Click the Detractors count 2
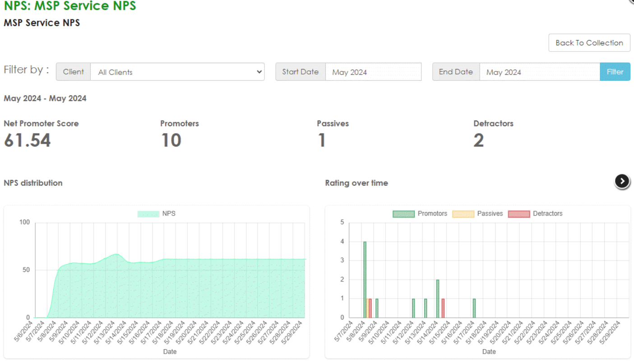This screenshot has height=364, width=634. point(478,140)
